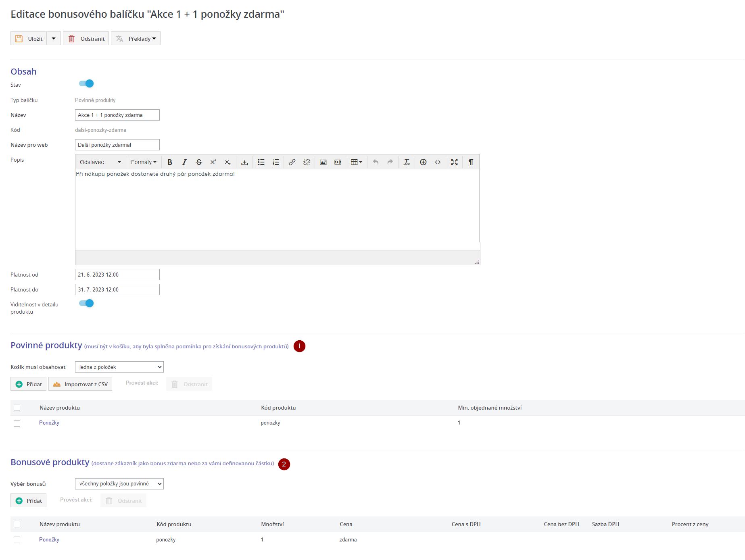Image resolution: width=745 pixels, height=560 pixels.
Task: Switch editor to fullscreen mode
Action: click(454, 162)
